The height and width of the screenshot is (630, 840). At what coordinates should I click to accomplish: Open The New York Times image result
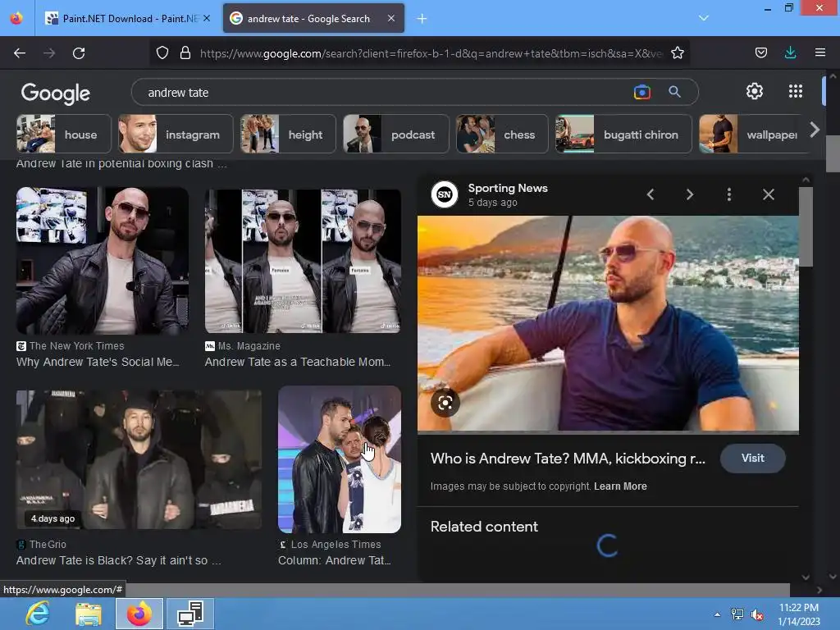103,261
